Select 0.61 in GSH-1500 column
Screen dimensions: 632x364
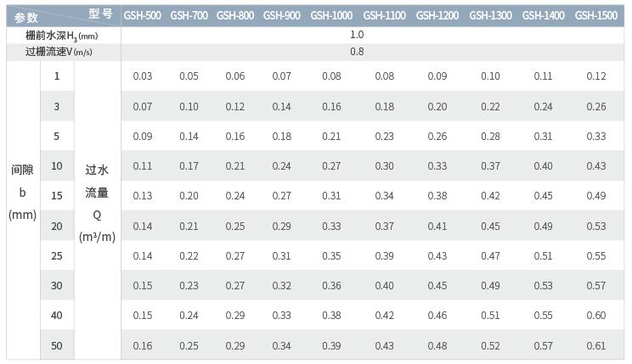(x=596, y=346)
